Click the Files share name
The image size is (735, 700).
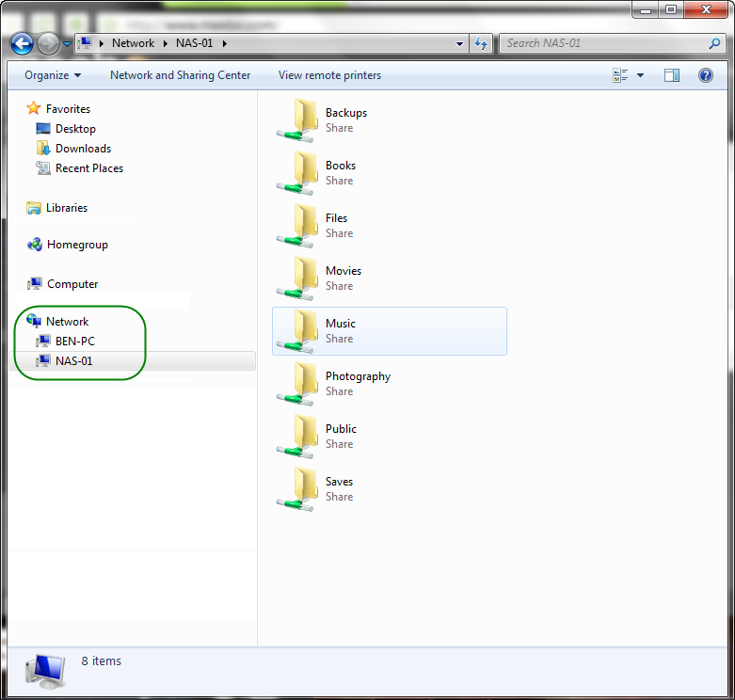click(x=336, y=218)
